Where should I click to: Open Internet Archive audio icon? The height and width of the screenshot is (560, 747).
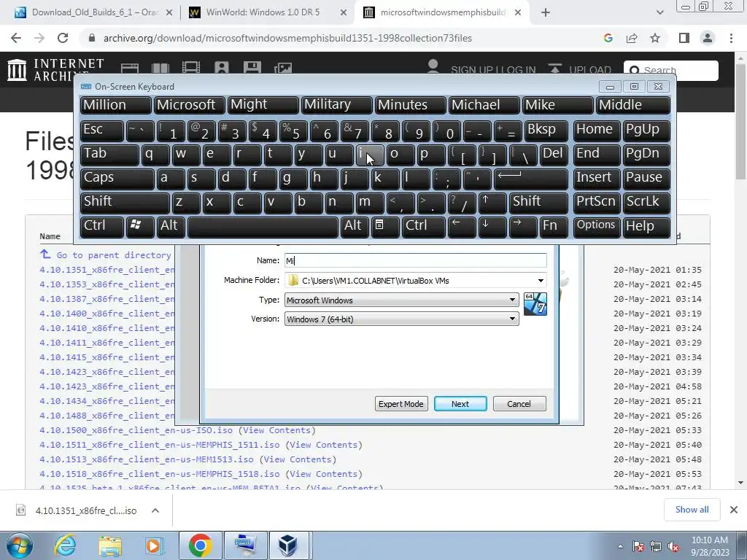tap(222, 68)
